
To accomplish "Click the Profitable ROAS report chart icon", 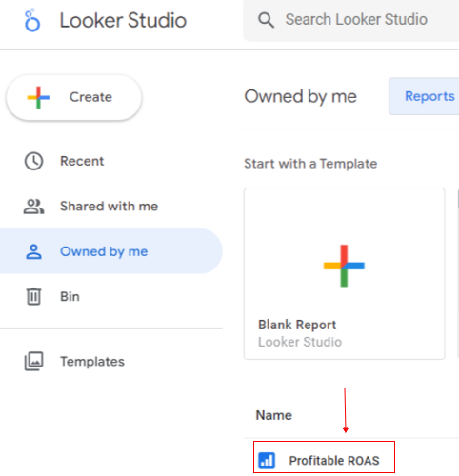I will click(267, 461).
